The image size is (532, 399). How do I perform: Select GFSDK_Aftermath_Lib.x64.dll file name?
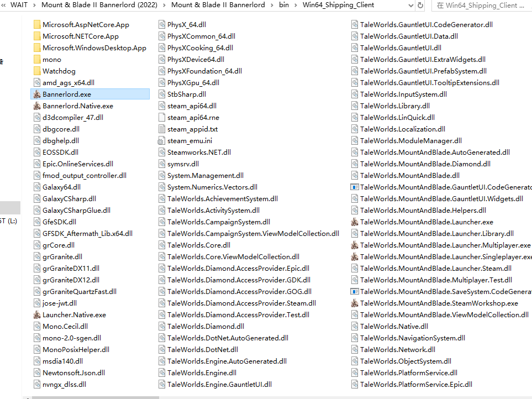[x=87, y=233]
